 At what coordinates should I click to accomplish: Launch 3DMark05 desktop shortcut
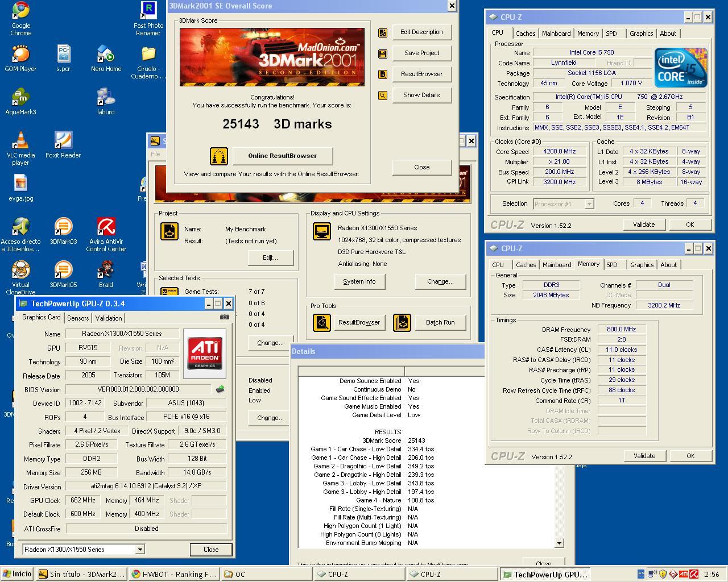tap(63, 275)
